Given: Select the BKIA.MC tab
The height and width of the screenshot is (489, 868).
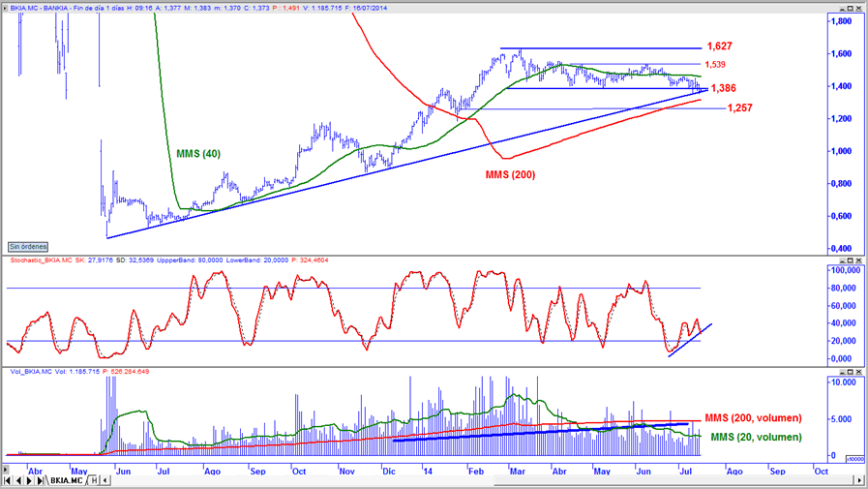Looking at the screenshot, I should 66,480.
